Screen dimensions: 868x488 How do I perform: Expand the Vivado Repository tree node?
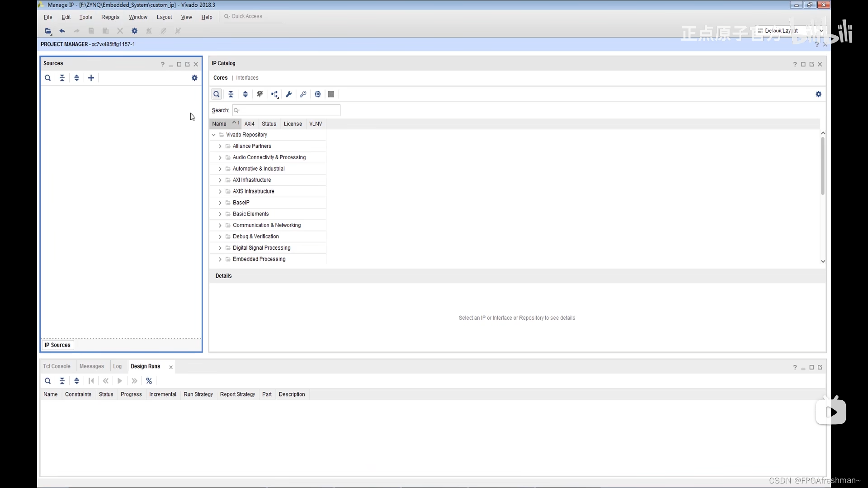tap(213, 135)
